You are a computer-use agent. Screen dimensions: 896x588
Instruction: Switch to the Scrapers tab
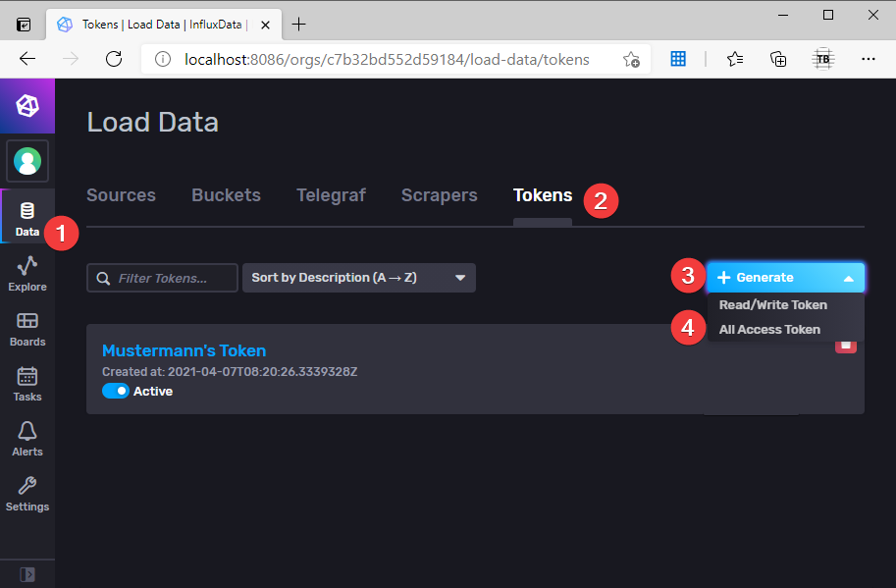click(439, 195)
